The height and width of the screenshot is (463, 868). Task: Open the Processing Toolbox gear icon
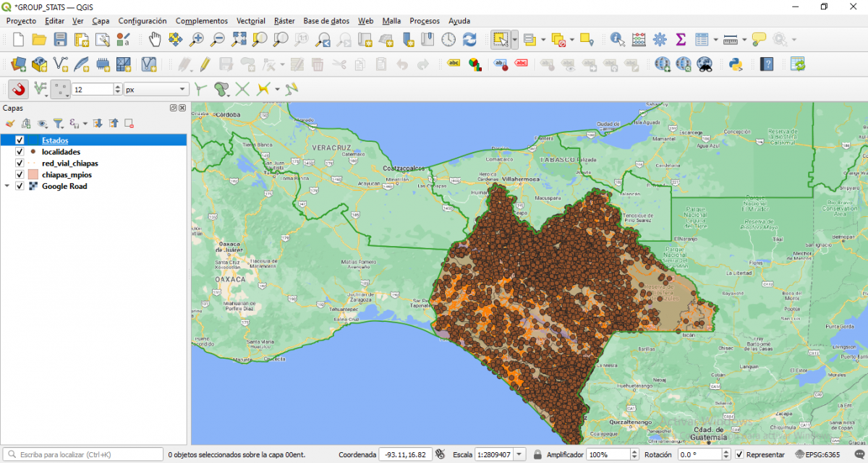[x=659, y=39]
